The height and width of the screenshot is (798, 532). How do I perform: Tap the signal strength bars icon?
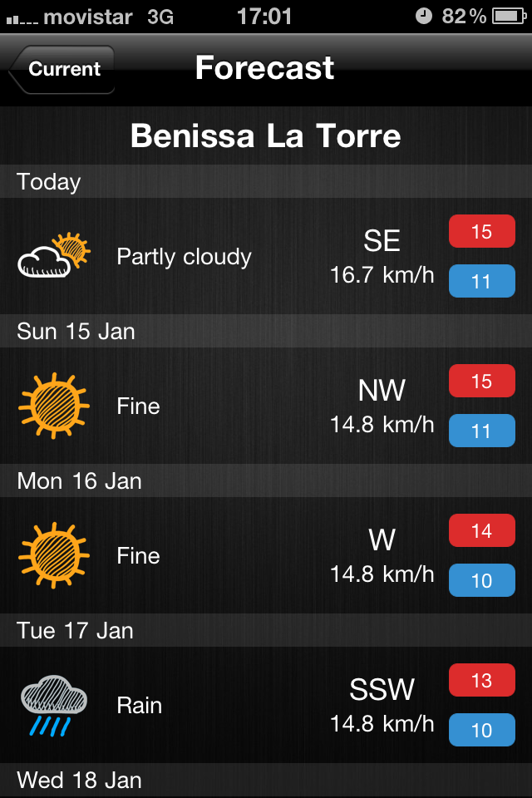20,18
